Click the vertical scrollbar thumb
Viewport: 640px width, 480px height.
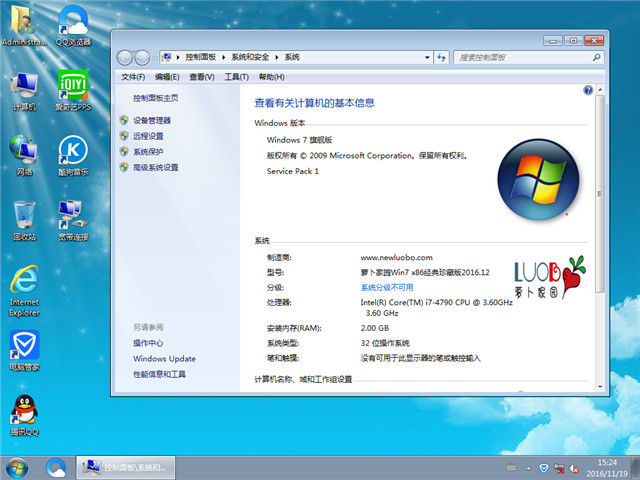(600, 193)
